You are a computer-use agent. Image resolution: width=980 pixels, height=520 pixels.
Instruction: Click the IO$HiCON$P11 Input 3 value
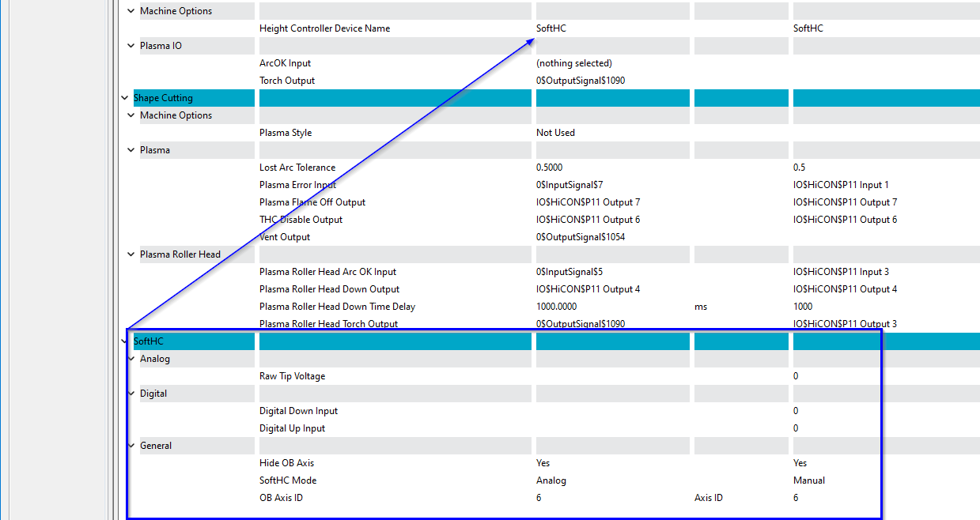841,272
